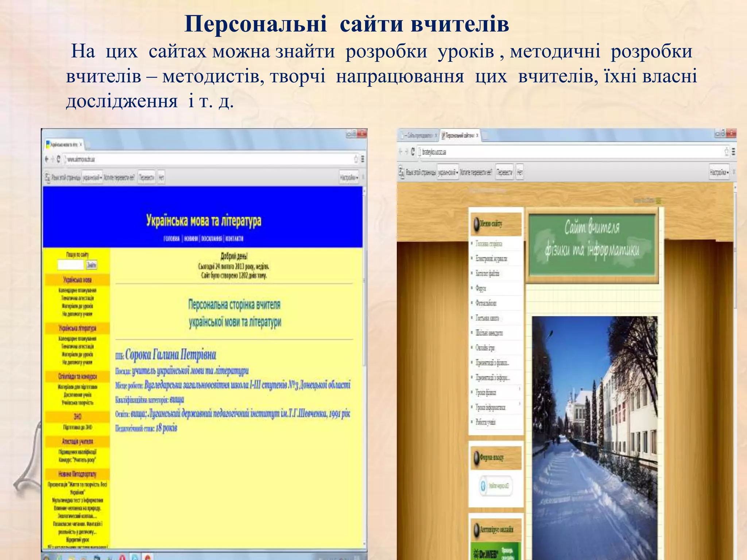Click Перевести in the left browser translate bar

147,178
